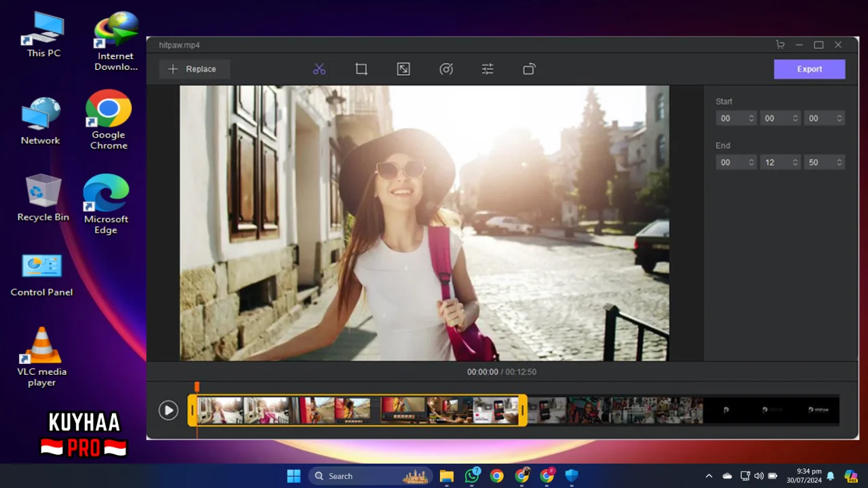This screenshot has height=488, width=868.
Task: Click the Start seconds spinner field
Action: tap(824, 119)
